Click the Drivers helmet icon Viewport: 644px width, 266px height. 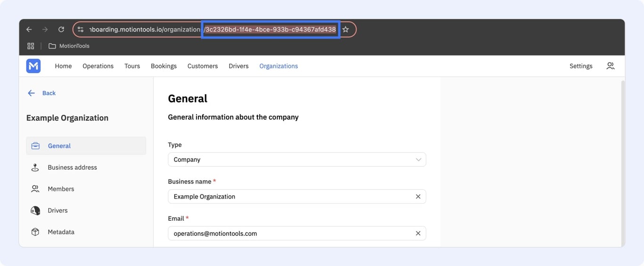coord(35,210)
